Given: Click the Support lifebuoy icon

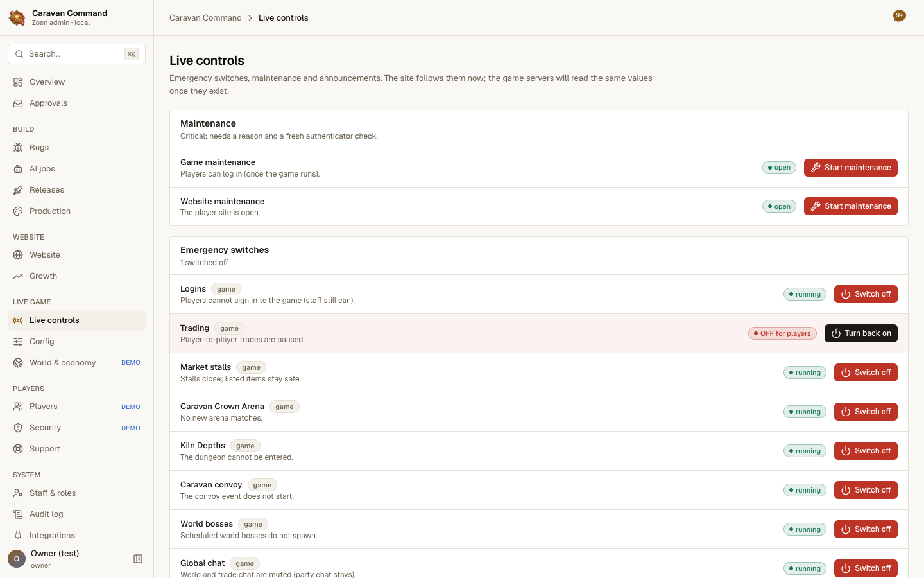Looking at the screenshot, I should click(x=18, y=449).
